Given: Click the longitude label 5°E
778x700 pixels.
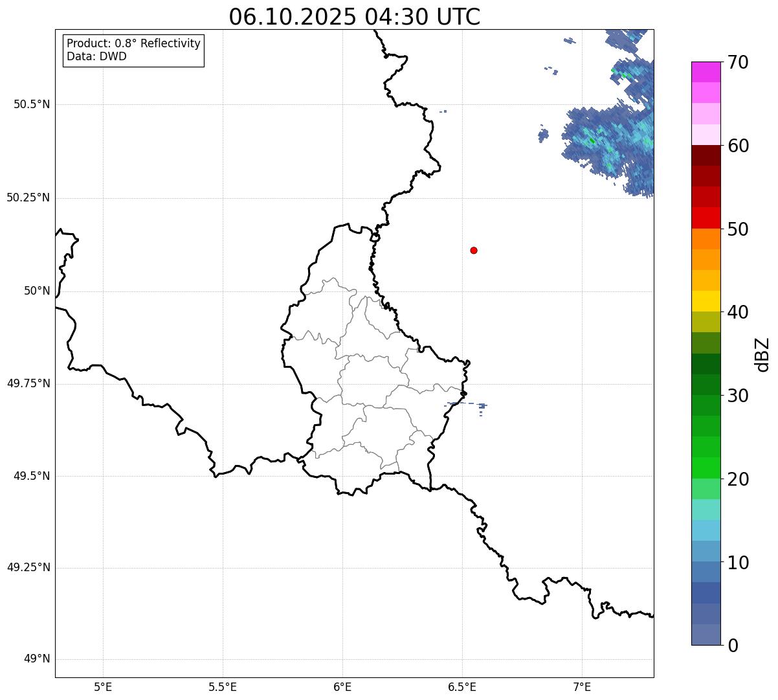Looking at the screenshot, I should [103, 686].
